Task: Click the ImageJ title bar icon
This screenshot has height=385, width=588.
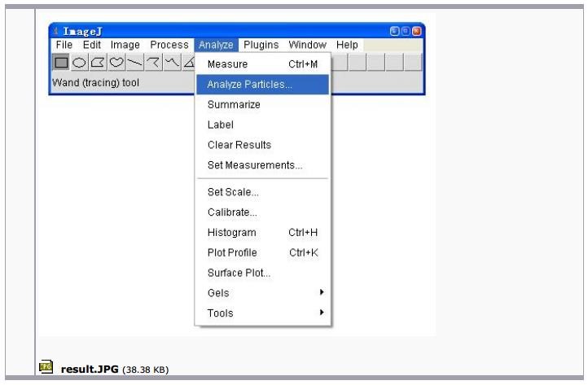Action: coord(56,31)
